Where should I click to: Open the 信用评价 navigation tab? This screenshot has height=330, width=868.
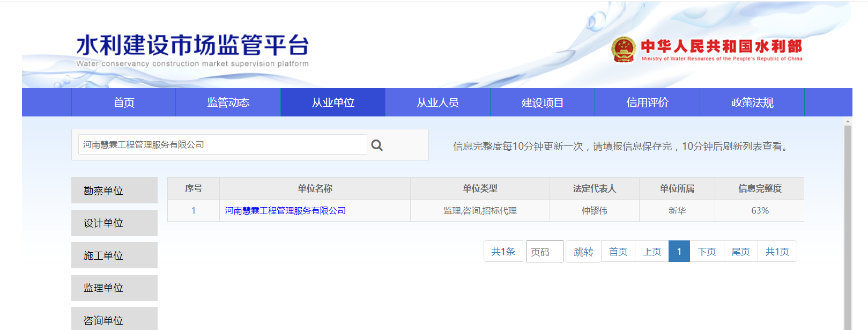coord(647,102)
